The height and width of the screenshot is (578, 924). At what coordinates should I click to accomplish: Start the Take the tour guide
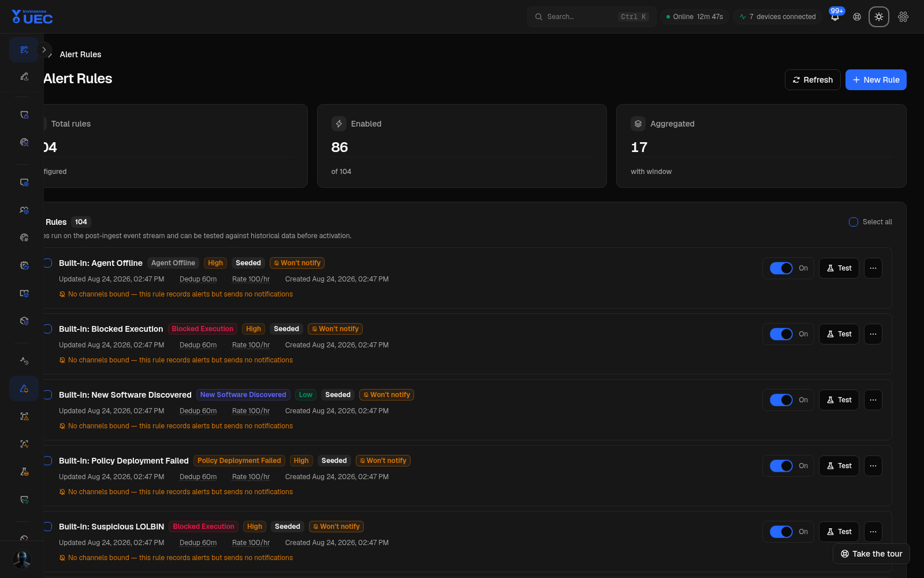[871, 554]
